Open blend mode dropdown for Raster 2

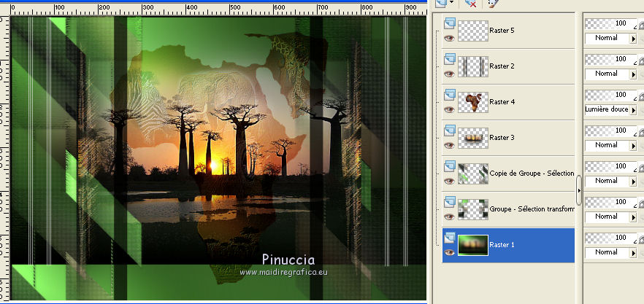pos(633,74)
